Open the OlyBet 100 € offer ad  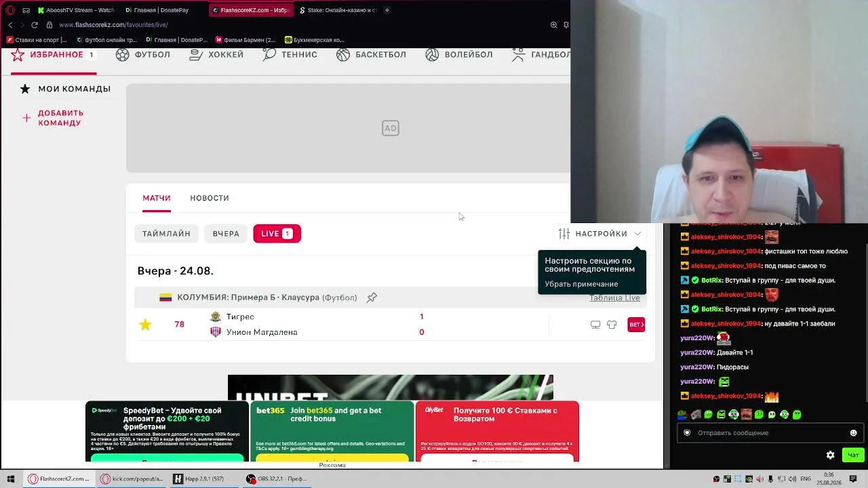click(x=497, y=431)
